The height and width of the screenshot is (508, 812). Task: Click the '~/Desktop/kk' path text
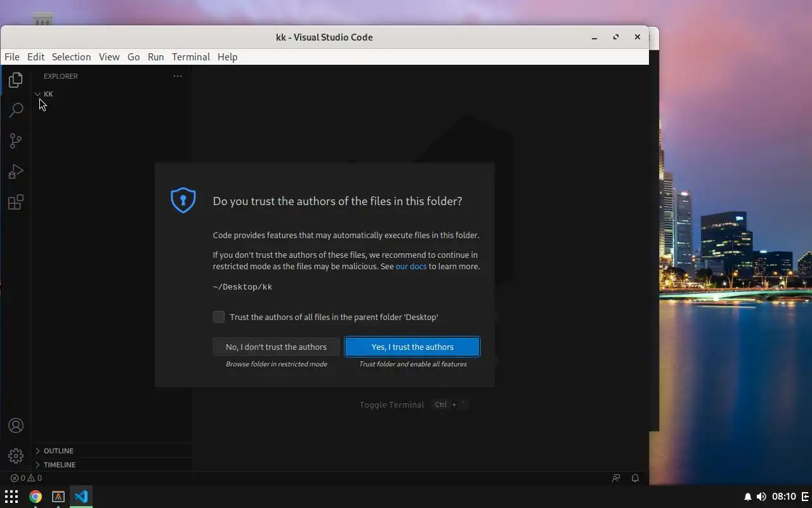coord(242,287)
